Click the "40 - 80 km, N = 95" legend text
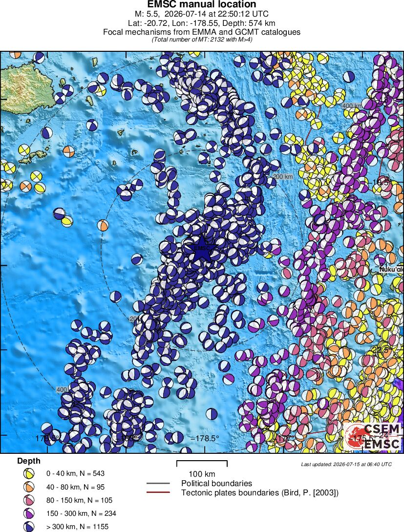The width and height of the screenshot is (404, 532). [75, 487]
